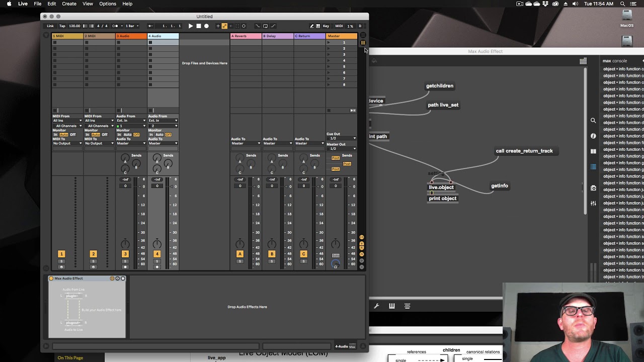The width and height of the screenshot is (644, 362).
Task: Click the Stop All Clips button on Master
Action: 329,110
